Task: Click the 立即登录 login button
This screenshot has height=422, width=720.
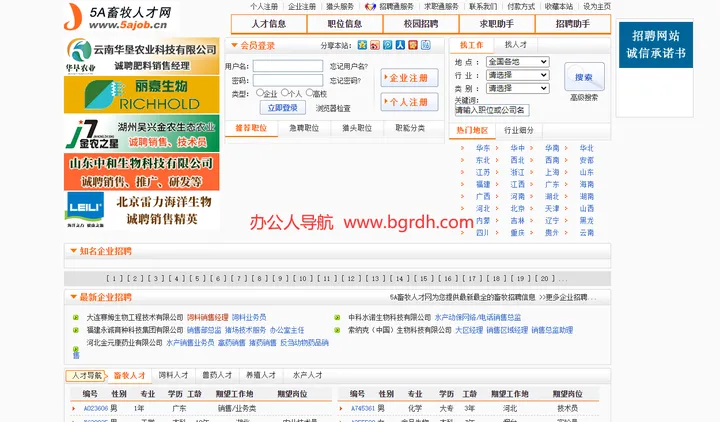Action: [x=283, y=108]
